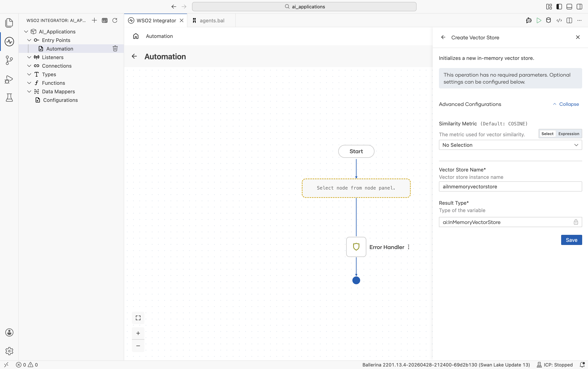Open editor More Actions ellipsis

579,20
